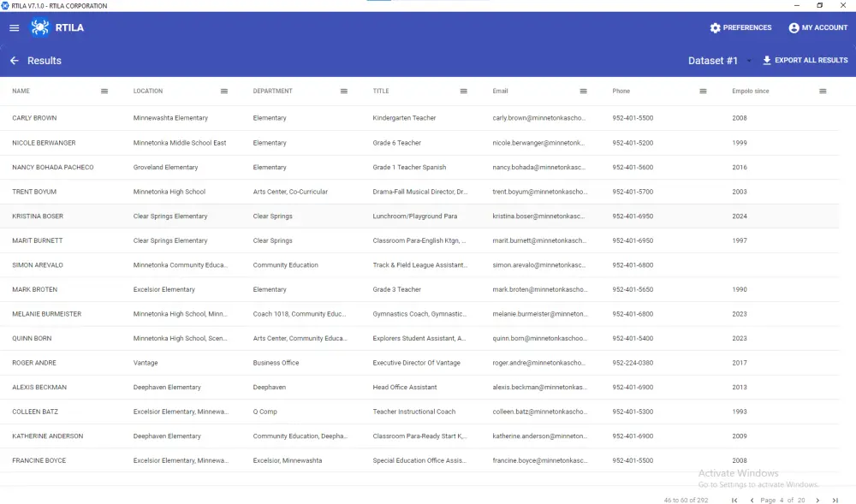
Task: Select the FRANCINE BOYCE name cell
Action: coord(39,461)
